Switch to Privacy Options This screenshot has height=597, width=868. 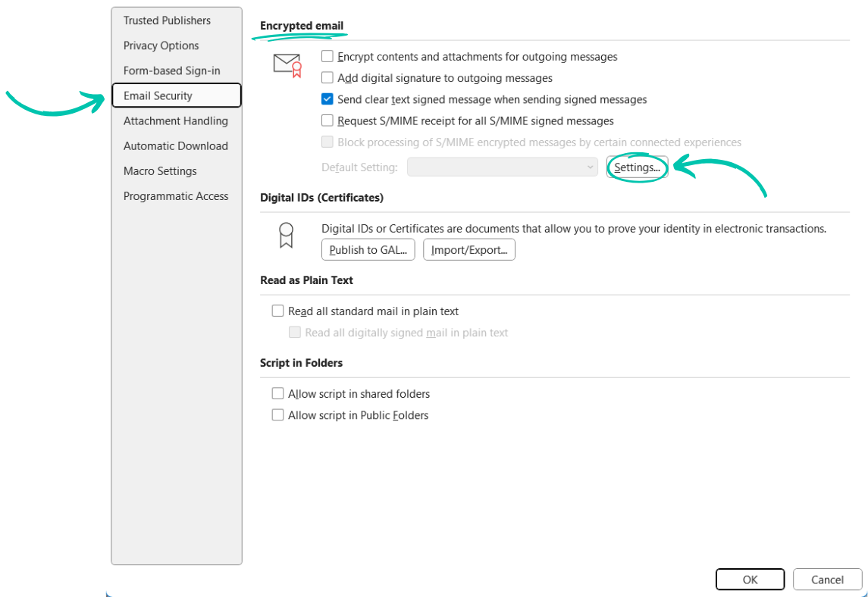point(161,45)
